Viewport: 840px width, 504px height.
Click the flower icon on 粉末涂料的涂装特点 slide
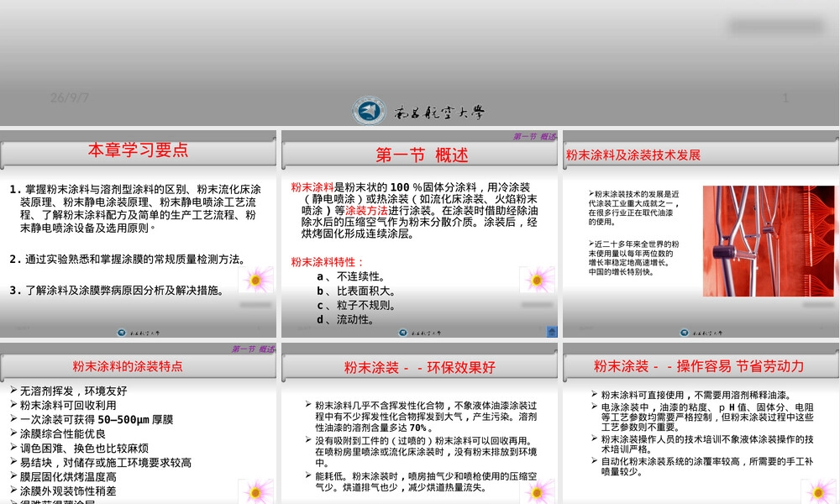(256, 491)
